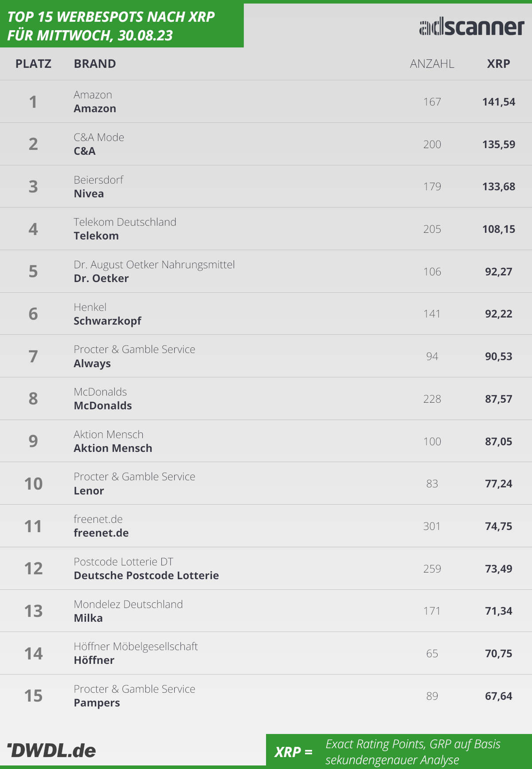Click the Always XRP value 90,53

499,357
